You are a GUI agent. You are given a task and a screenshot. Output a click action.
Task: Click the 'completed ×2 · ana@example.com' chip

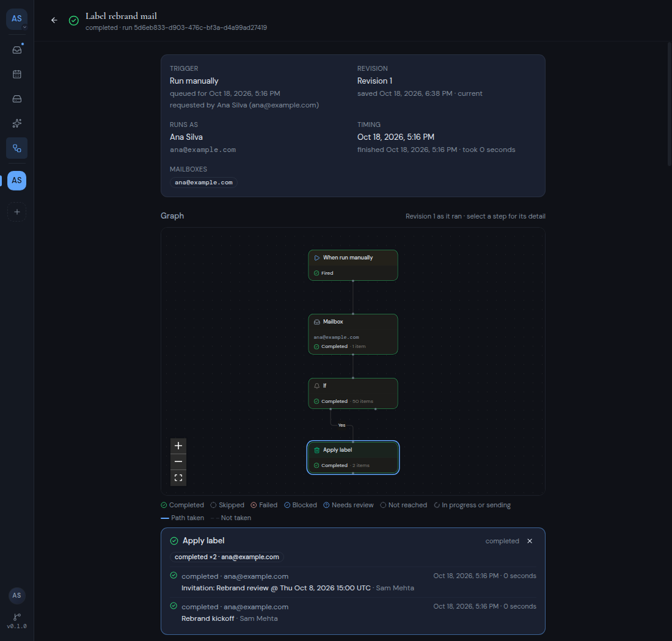(x=227, y=557)
